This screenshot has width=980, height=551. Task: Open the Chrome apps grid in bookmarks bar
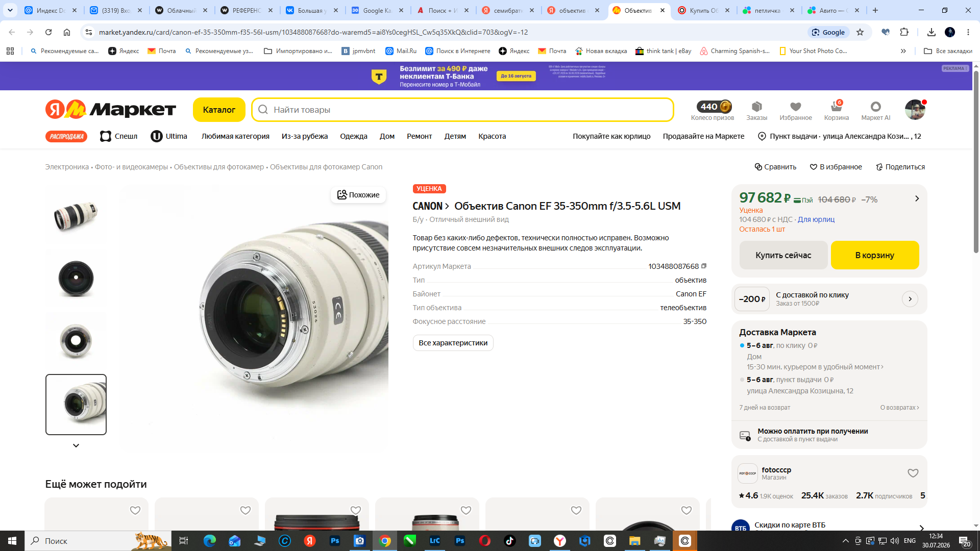pyautogui.click(x=10, y=51)
